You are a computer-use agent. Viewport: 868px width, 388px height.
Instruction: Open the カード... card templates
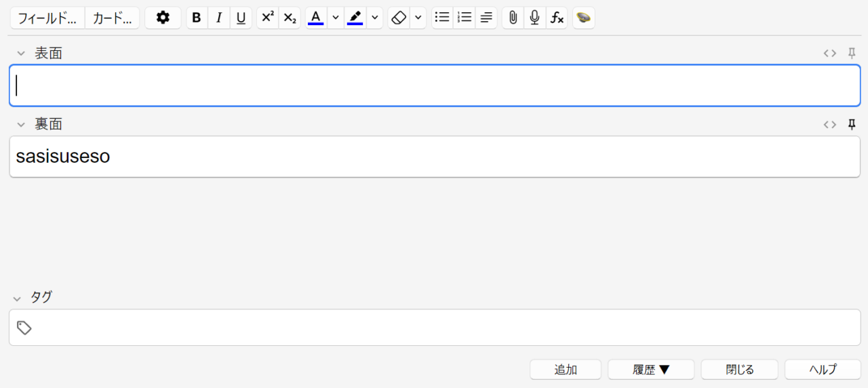pyautogui.click(x=113, y=18)
